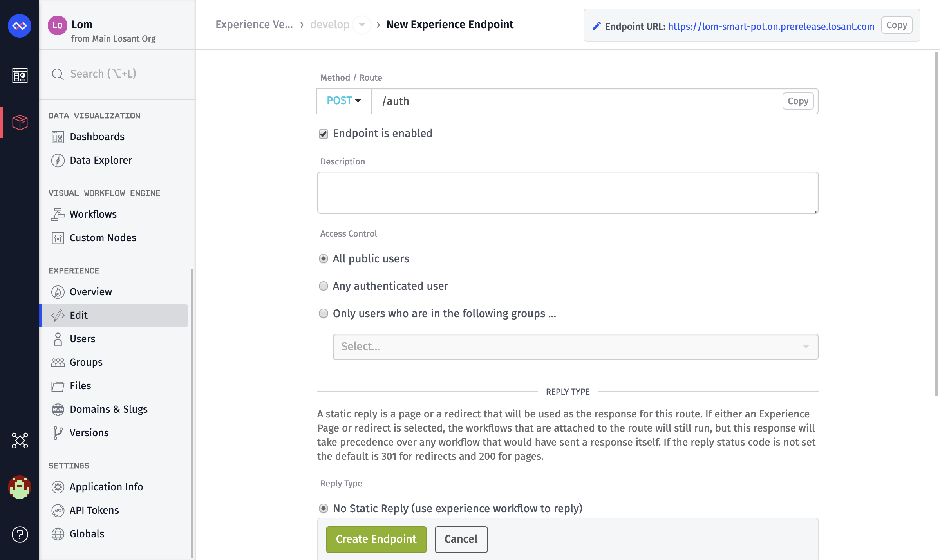Screen dimensions: 940x560
Task: Click the Losant logo icon
Action: click(20, 26)
